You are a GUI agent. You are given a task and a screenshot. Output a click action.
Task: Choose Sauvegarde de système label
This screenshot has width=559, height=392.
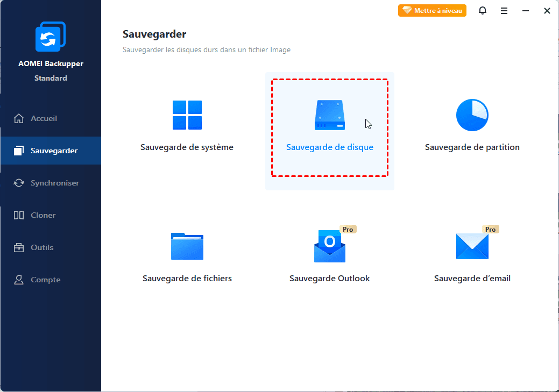(x=187, y=147)
